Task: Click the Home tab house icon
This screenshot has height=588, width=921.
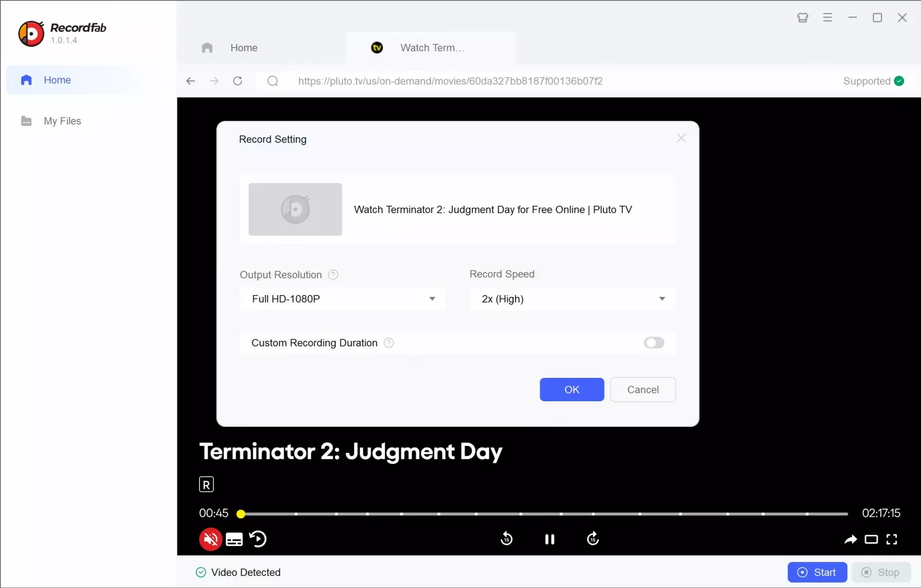Action: (x=207, y=48)
